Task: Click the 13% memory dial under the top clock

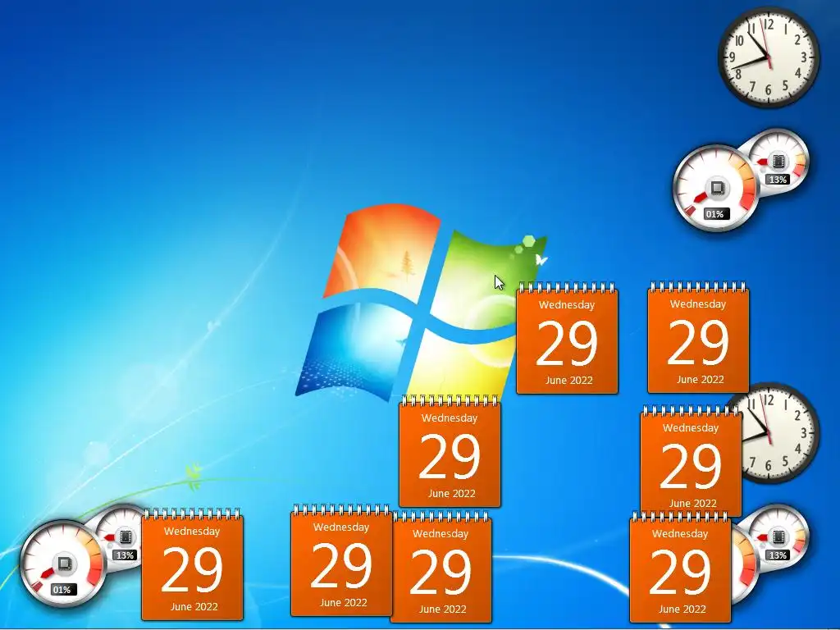Action: pos(778,160)
